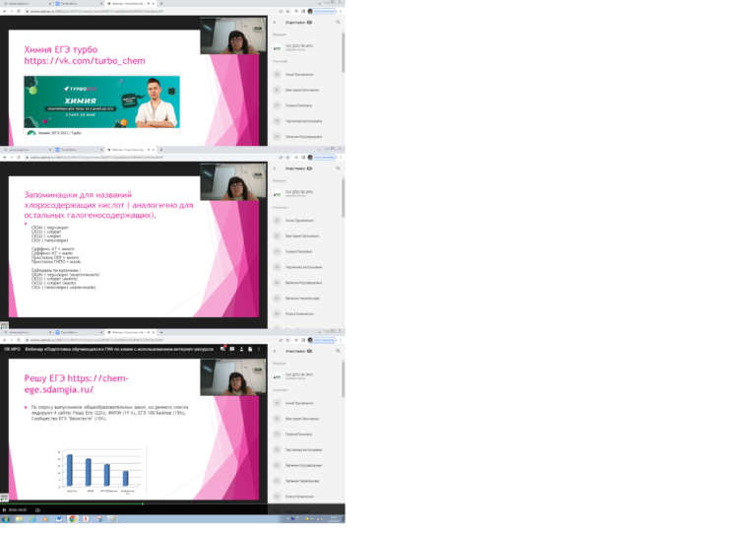Reload the page in the top browser
The image size is (756, 536).
point(19,11)
